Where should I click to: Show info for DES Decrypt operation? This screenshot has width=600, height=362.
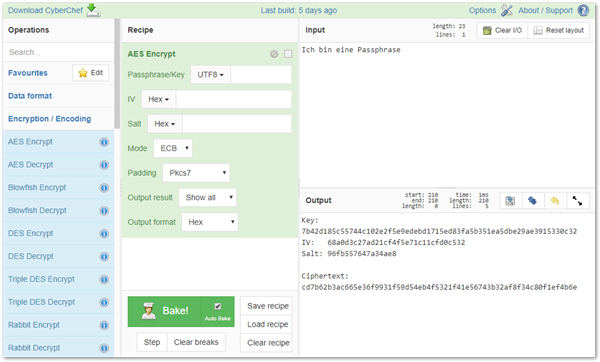104,256
